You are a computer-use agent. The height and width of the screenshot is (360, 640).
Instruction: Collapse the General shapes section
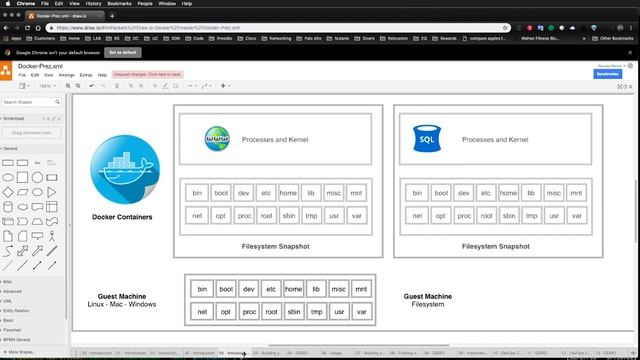(x=10, y=149)
